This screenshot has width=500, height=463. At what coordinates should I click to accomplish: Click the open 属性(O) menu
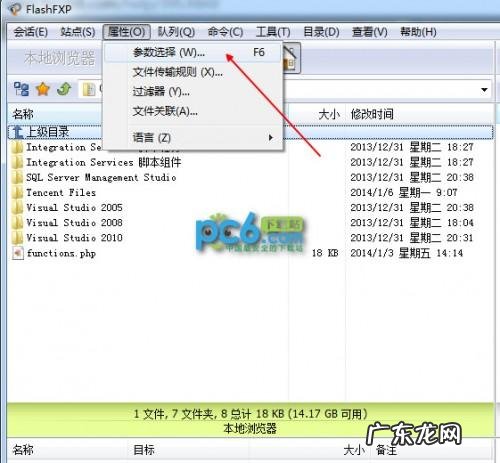[126, 32]
